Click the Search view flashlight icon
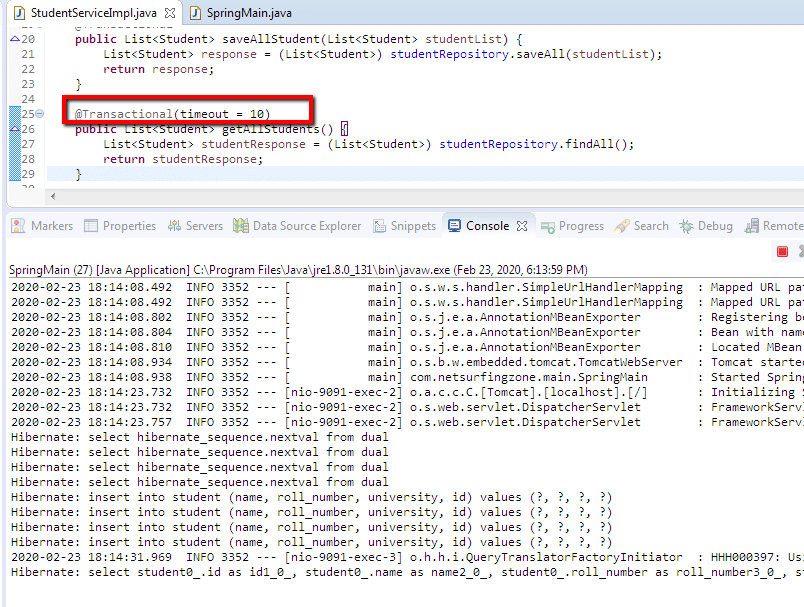 pyautogui.click(x=622, y=226)
